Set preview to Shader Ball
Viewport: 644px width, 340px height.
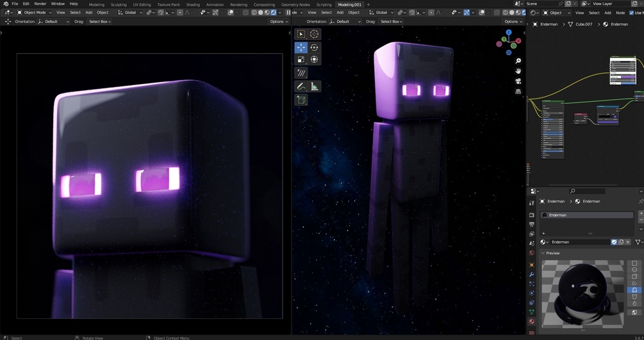pos(634,290)
